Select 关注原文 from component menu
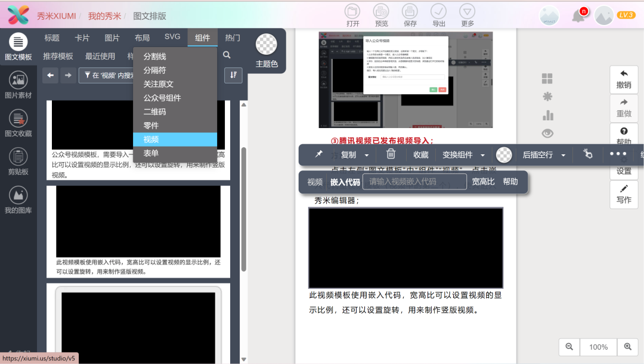 [x=175, y=84]
